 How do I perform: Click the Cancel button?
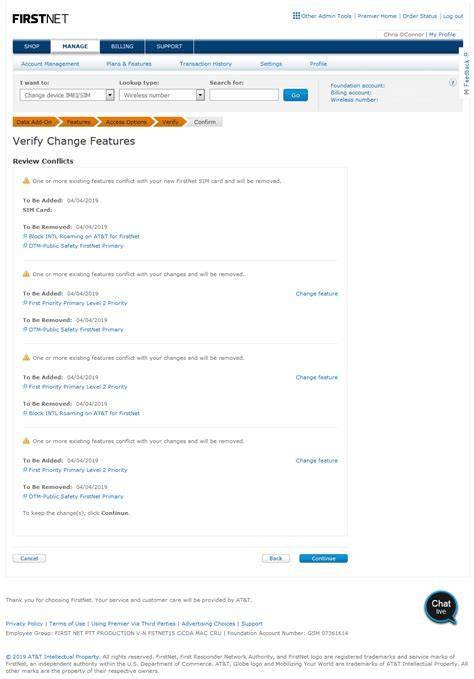tap(29, 559)
